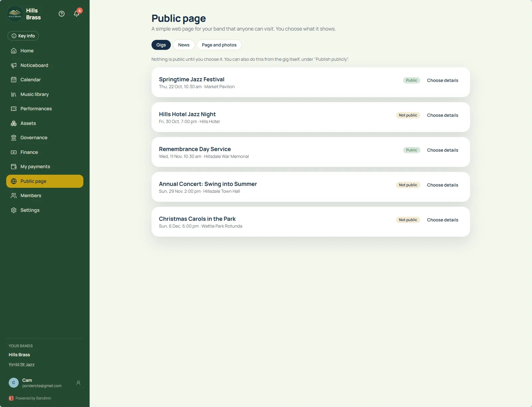
Task: Switch to the Page and photos tab
Action: (x=219, y=45)
